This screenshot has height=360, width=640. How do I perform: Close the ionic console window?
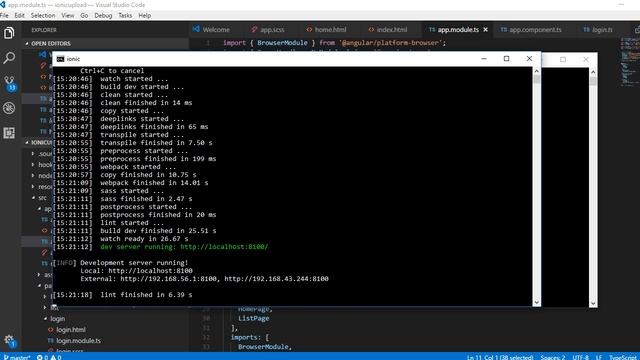click(x=529, y=59)
